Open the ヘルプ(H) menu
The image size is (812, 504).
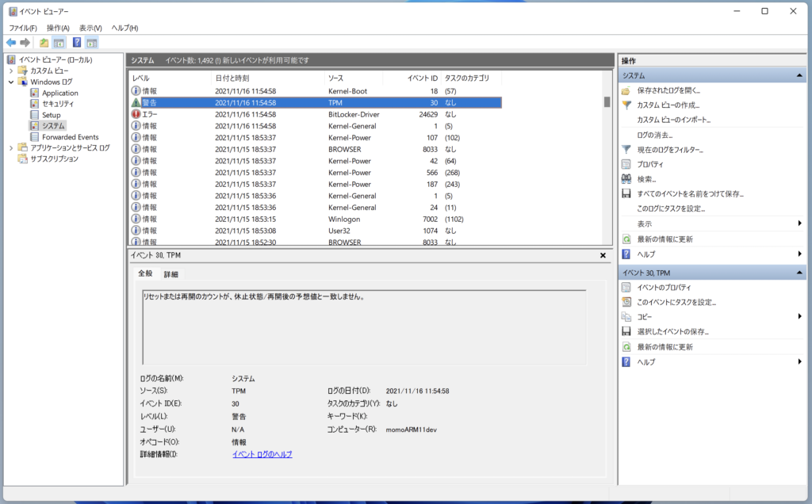[x=124, y=28]
